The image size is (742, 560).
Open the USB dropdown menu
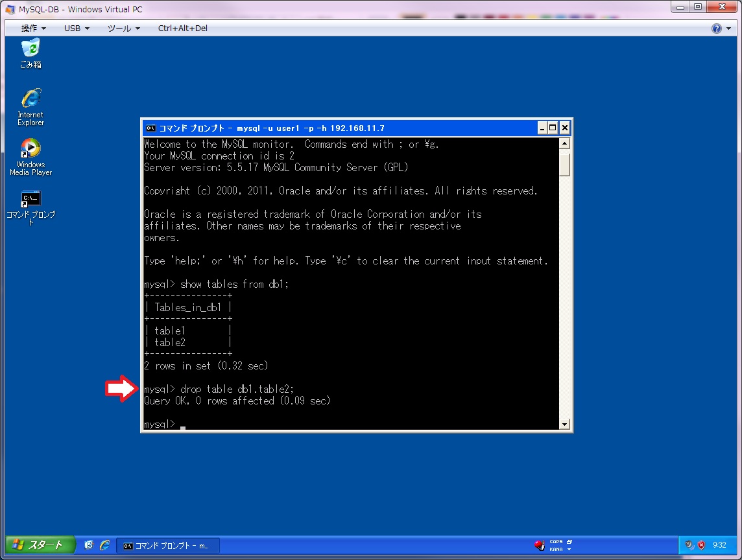[77, 29]
